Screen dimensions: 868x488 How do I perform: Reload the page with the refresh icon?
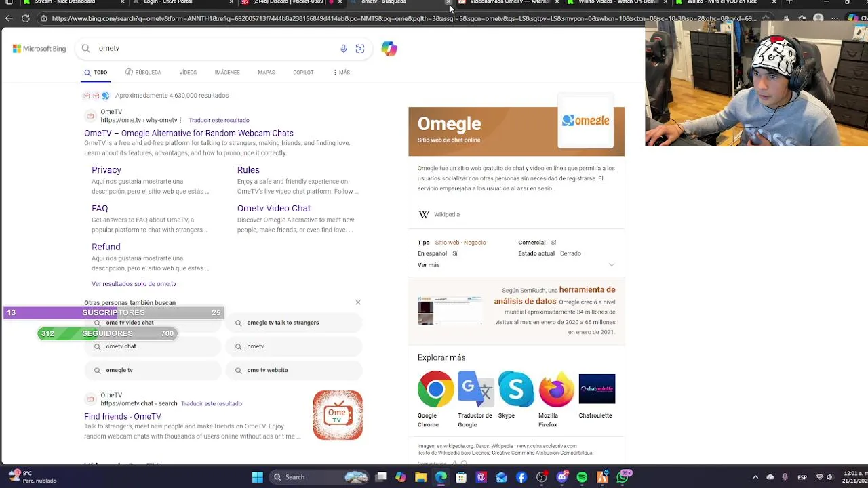[25, 18]
